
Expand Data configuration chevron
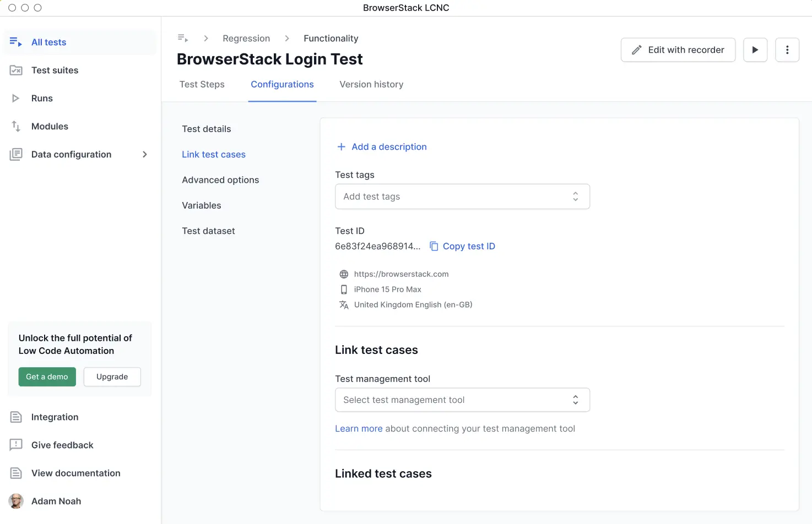[145, 155]
